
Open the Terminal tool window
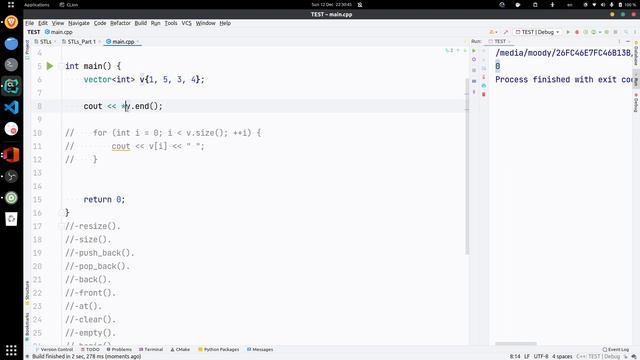(x=151, y=349)
